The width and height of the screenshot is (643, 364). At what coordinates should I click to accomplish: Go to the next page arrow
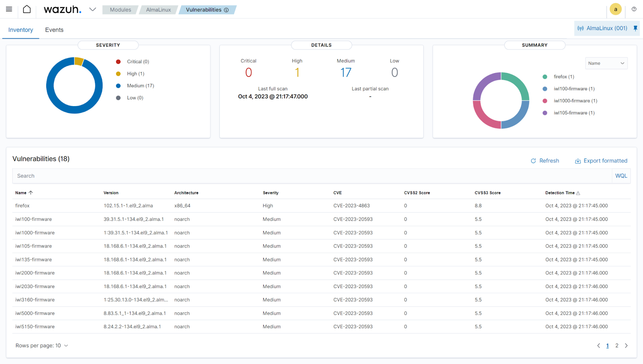pyautogui.click(x=626, y=346)
